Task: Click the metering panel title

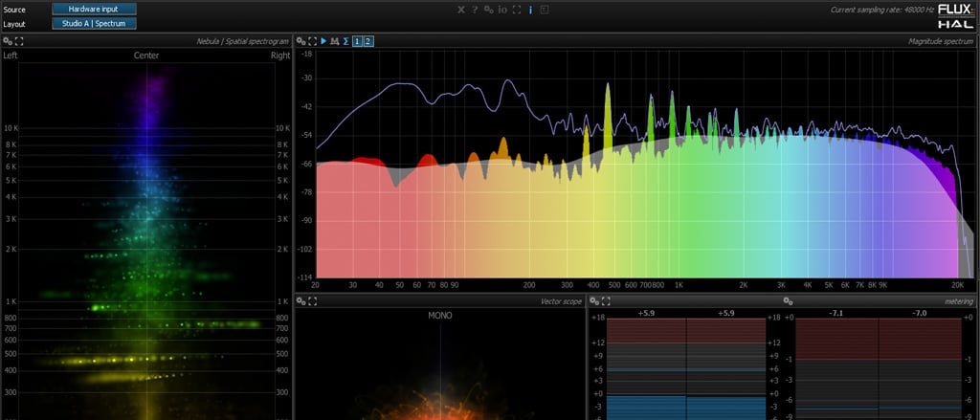Action: 959,301
